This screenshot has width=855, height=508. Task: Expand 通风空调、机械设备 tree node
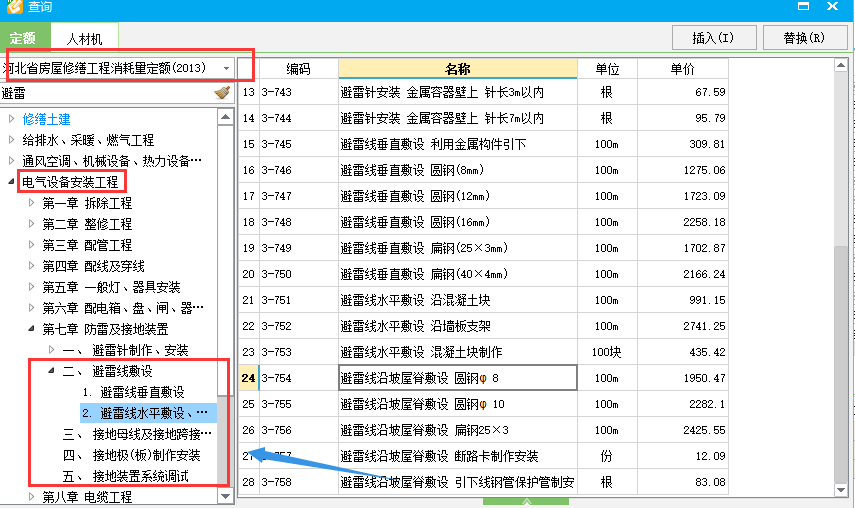point(11,161)
